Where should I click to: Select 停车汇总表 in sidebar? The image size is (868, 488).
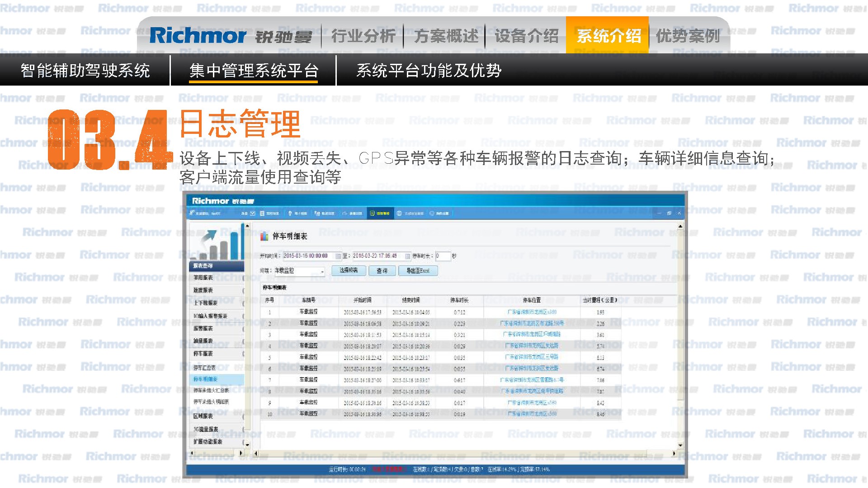coord(217,368)
